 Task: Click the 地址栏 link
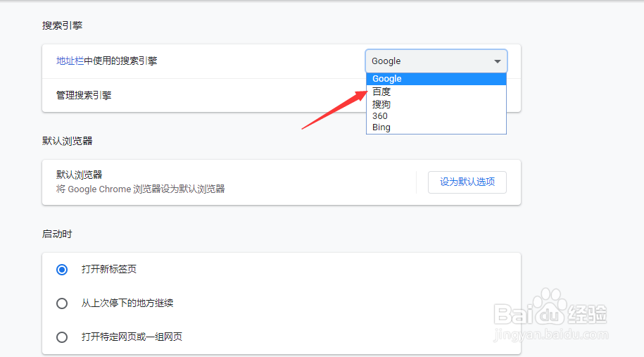pos(70,61)
